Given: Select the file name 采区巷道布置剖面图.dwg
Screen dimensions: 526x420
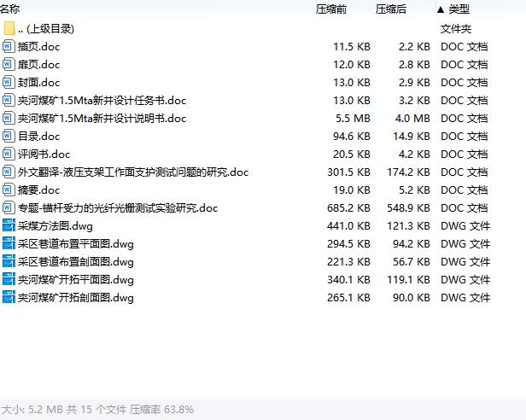Looking at the screenshot, I should (76, 262).
